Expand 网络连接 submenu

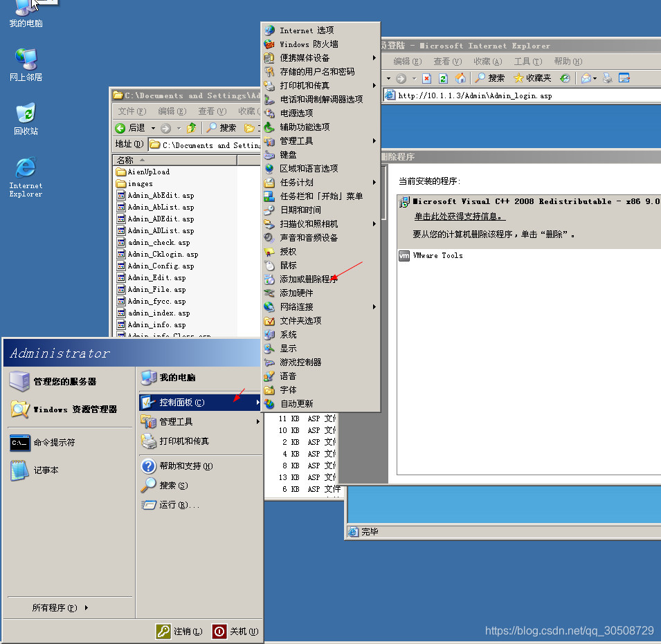pyautogui.click(x=320, y=306)
